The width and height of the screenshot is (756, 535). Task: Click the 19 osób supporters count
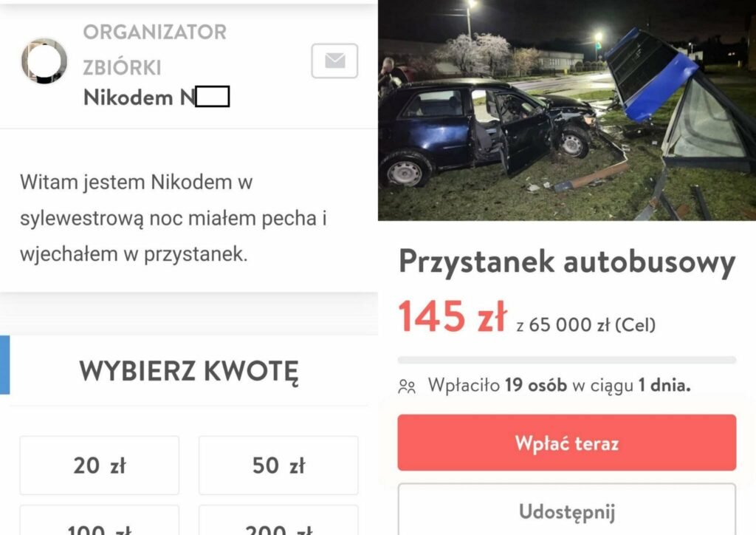pyautogui.click(x=536, y=385)
